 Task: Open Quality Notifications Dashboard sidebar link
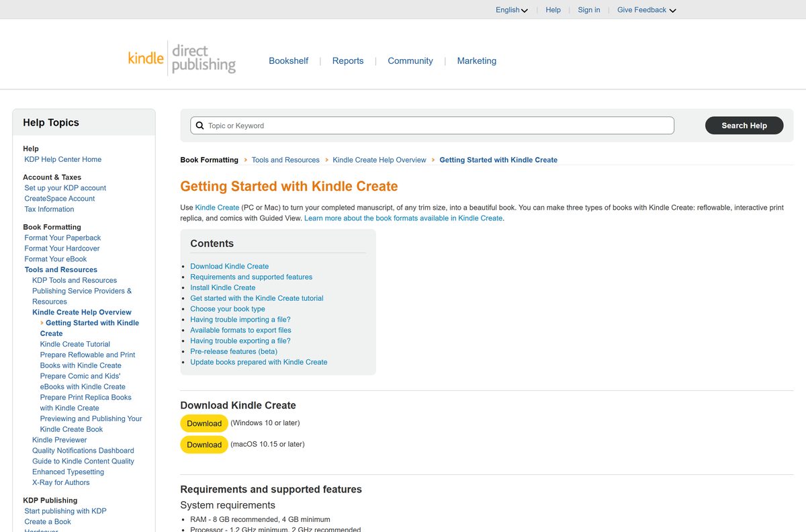[x=83, y=451]
